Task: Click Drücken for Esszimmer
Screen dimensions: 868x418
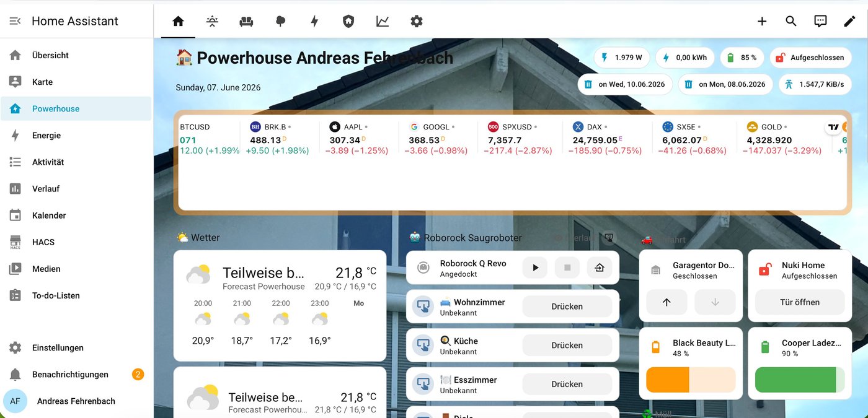Action: (567, 384)
